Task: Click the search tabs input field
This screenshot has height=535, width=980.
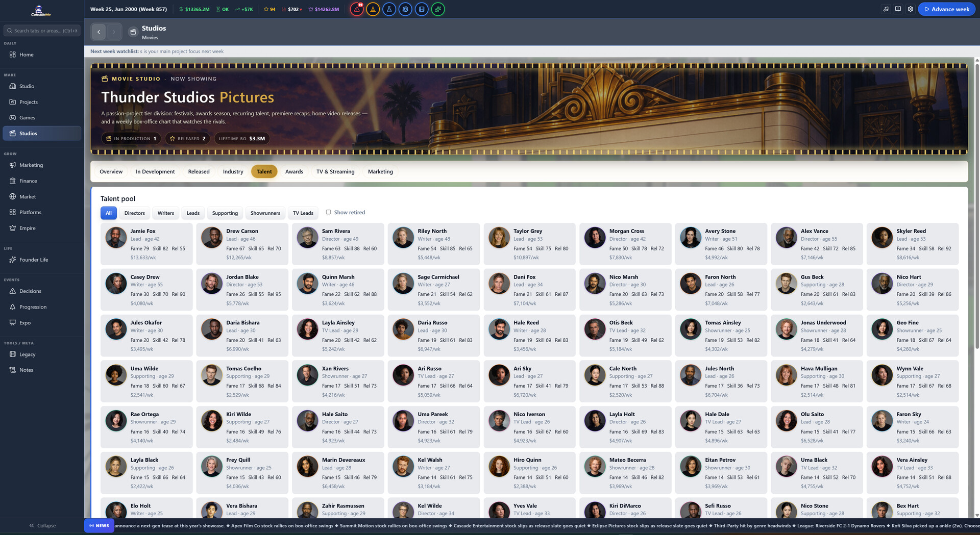Action: tap(42, 31)
